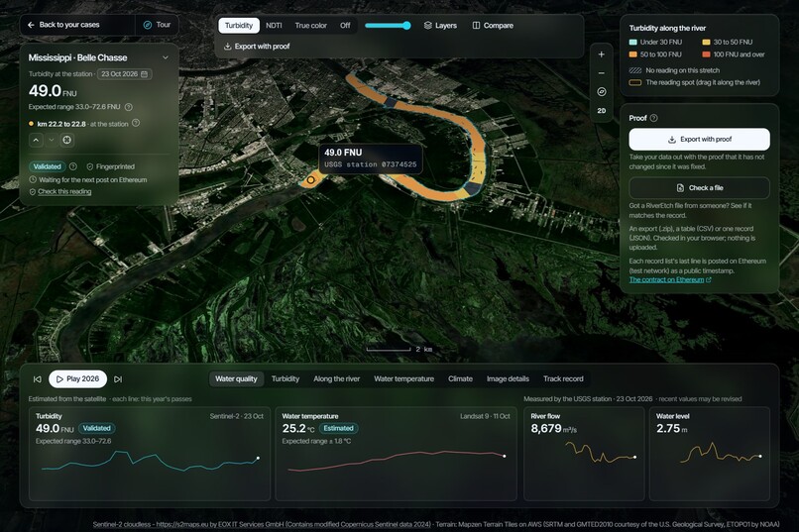This screenshot has height=532, width=799.
Task: Play 2026 timeline
Action: 77,379
